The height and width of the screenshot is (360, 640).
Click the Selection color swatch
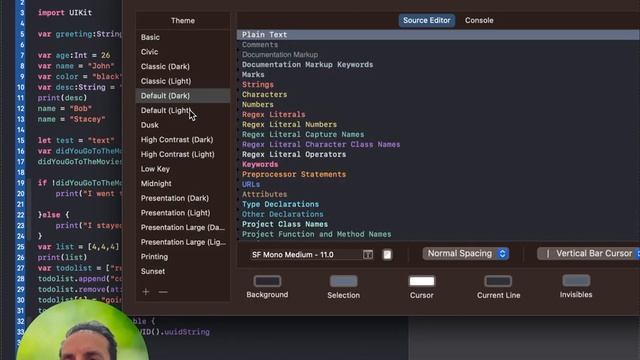(x=344, y=281)
